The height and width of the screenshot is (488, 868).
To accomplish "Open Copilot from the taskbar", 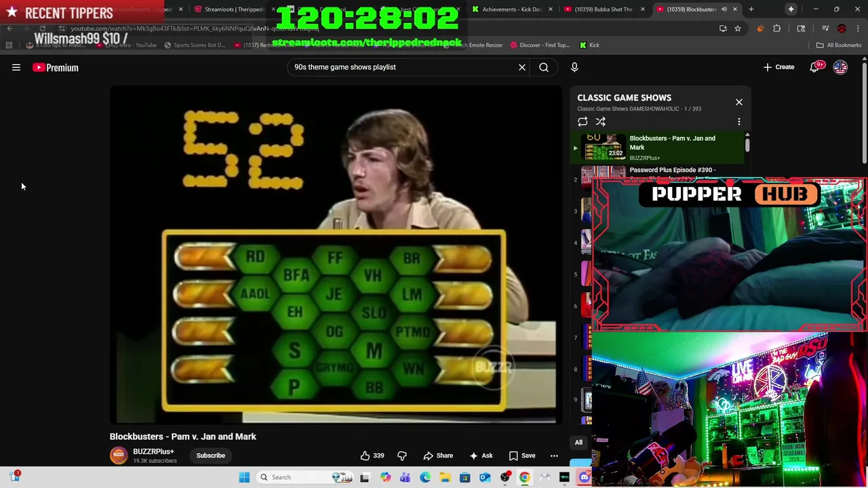I will pyautogui.click(x=385, y=477).
